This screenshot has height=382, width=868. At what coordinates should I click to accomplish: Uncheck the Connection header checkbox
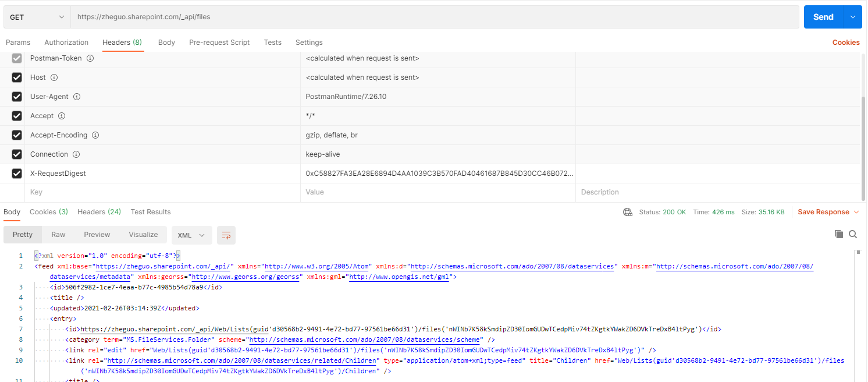[x=17, y=154]
